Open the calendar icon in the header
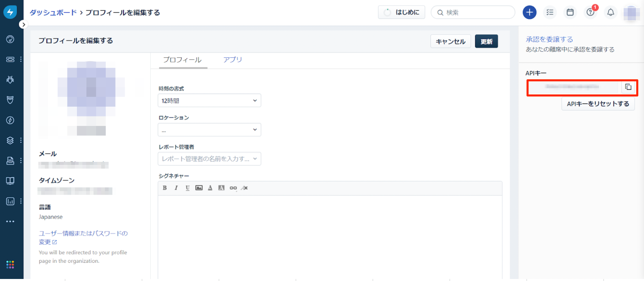Screen dimensions: 644x281 coord(570,13)
